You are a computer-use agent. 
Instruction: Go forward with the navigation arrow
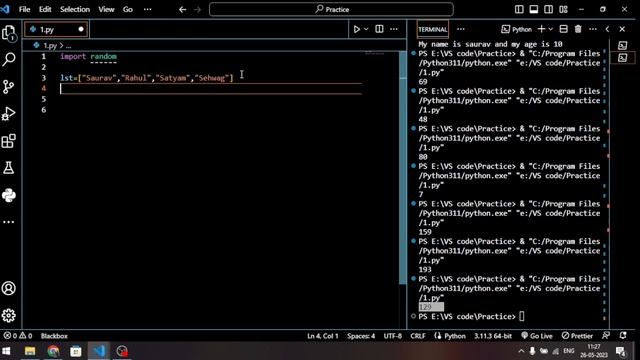(x=198, y=9)
